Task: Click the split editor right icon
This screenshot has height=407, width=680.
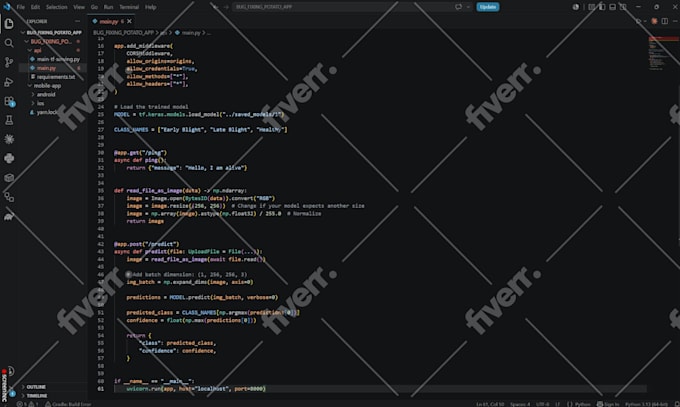Action: (664, 21)
